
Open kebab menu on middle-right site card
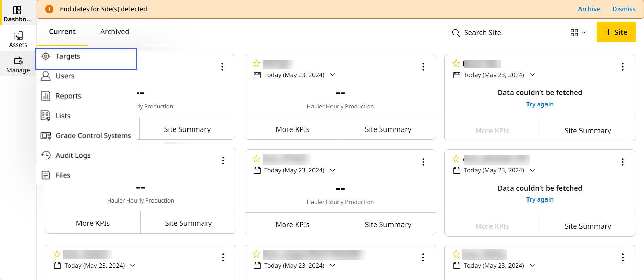(x=623, y=162)
